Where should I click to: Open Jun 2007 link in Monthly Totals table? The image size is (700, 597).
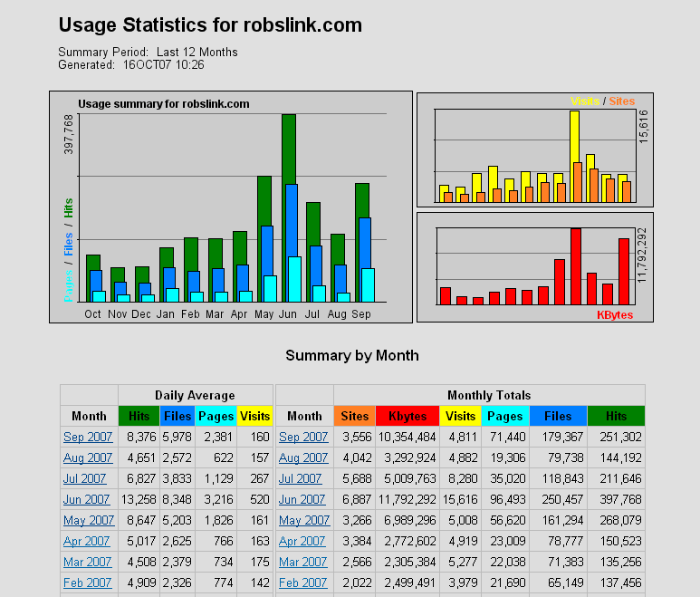click(302, 499)
